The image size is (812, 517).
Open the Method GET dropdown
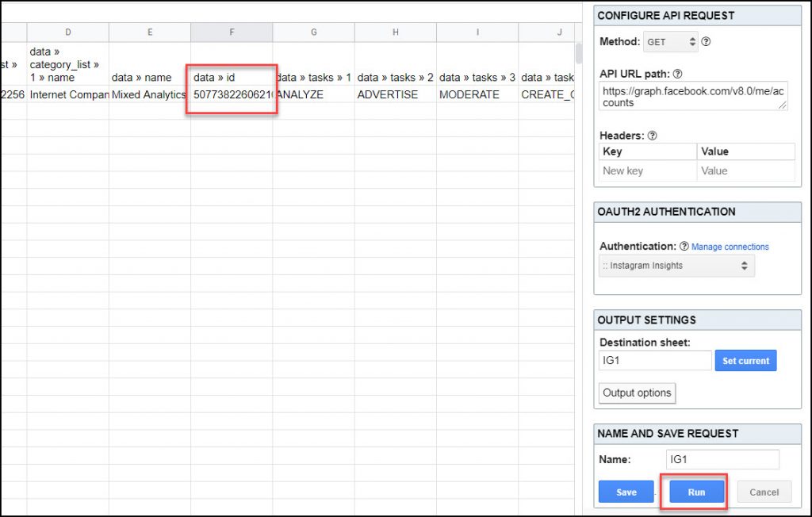666,41
